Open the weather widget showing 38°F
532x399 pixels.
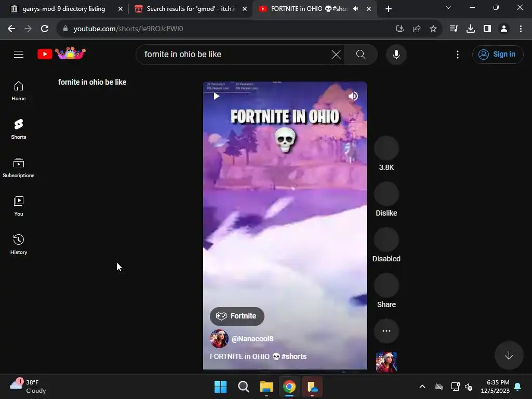point(28,387)
